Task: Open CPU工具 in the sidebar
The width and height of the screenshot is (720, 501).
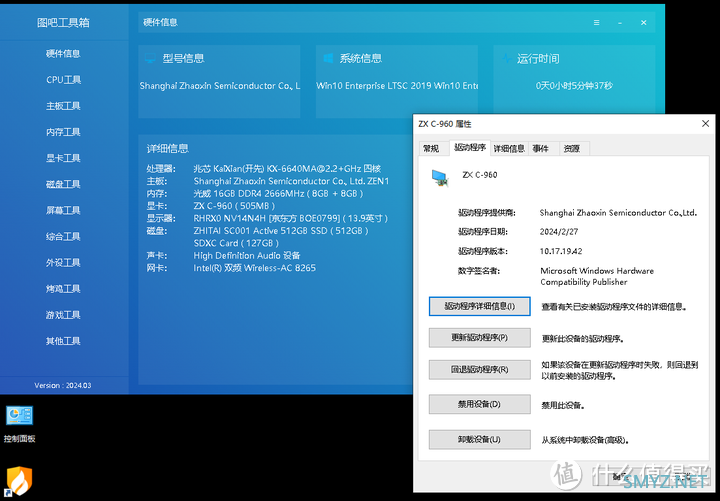Action: point(63,80)
